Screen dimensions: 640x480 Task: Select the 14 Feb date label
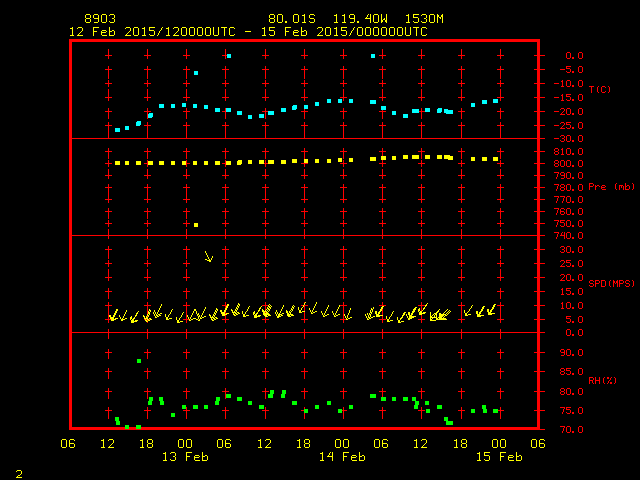(x=341, y=457)
